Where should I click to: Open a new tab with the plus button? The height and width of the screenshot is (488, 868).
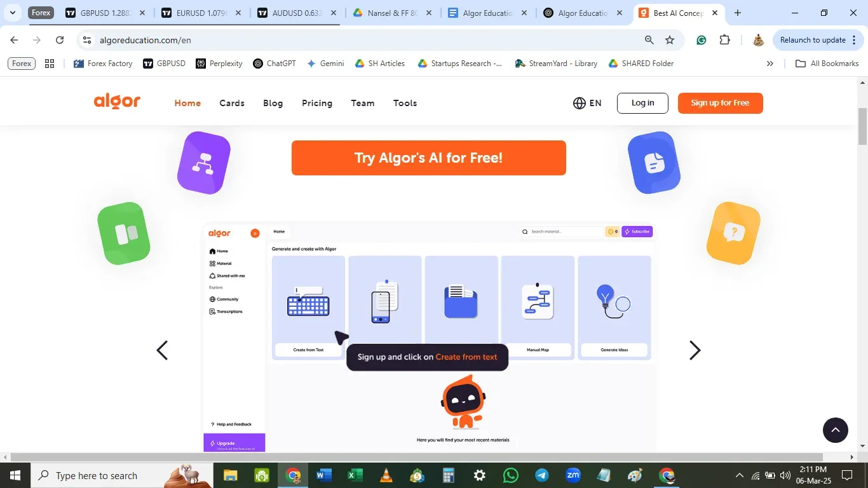(x=738, y=13)
